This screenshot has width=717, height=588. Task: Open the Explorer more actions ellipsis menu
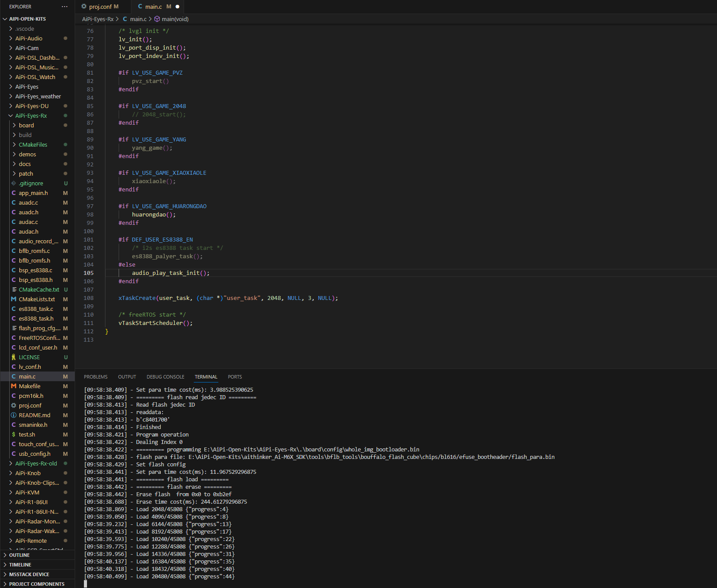[65, 7]
